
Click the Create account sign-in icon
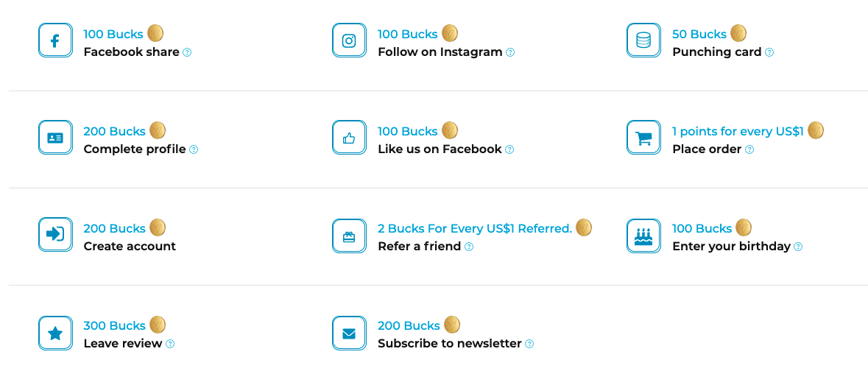click(x=55, y=235)
